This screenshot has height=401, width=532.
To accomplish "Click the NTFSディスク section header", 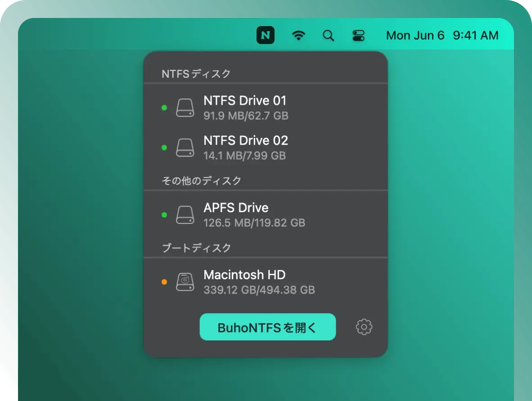I will click(x=196, y=74).
